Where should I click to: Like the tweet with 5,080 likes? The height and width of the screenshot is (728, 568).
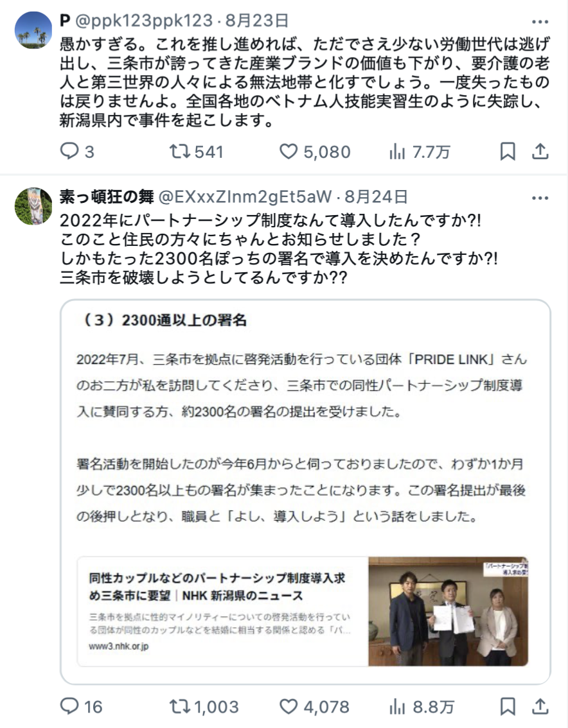315,152
